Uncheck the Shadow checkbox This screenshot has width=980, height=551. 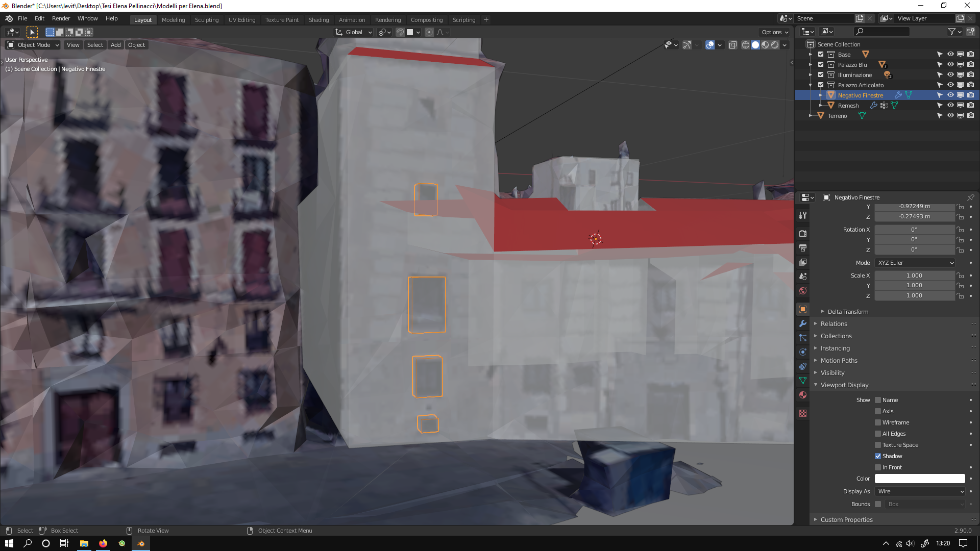pyautogui.click(x=878, y=456)
